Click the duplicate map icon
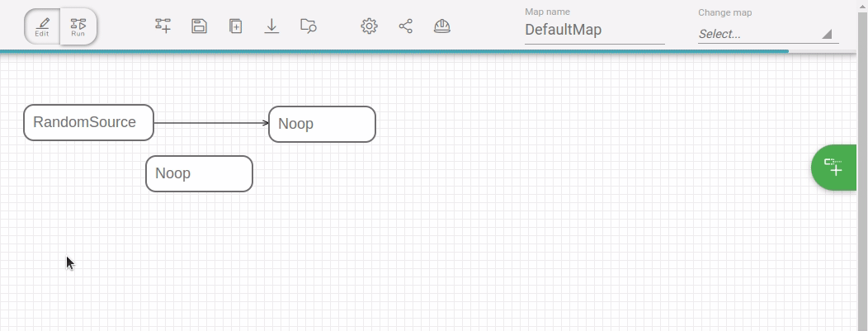Screen dimensions: 868x331 click(x=235, y=26)
